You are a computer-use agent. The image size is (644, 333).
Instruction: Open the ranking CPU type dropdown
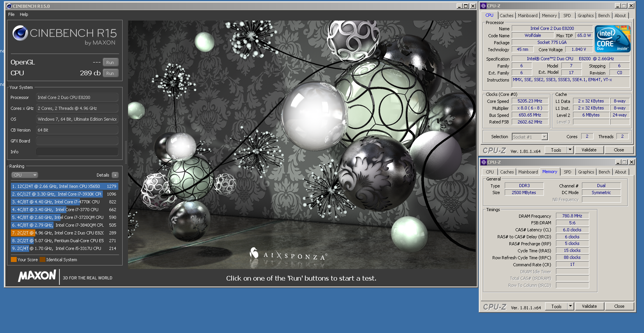pos(24,175)
